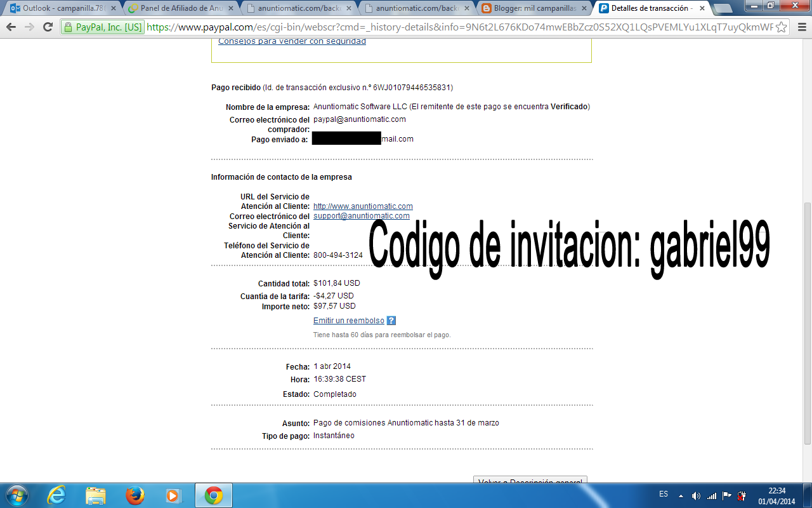Click the paypal@anuntiomatic.com buyer email text
The image size is (812, 508).
360,119
